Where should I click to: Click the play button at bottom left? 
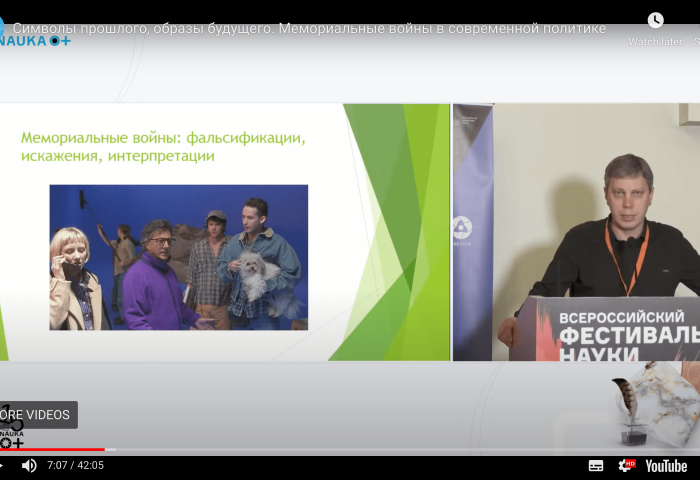click(3, 466)
